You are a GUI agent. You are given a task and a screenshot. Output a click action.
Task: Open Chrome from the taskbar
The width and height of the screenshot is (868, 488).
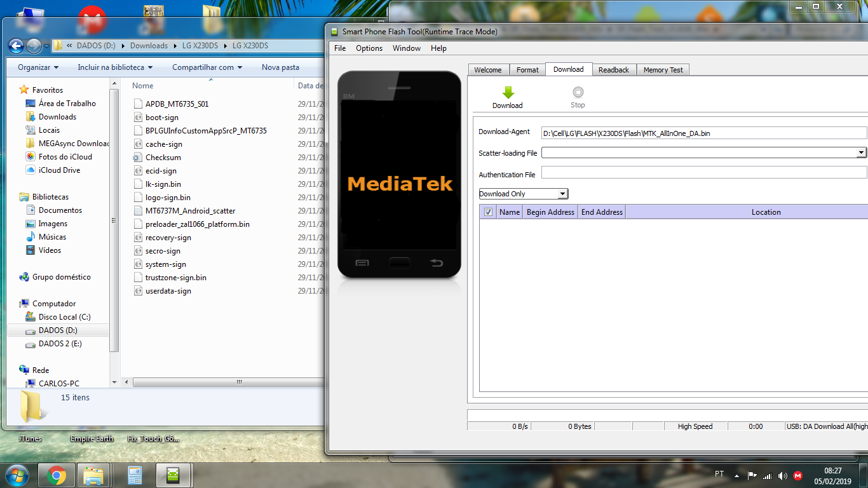point(57,475)
